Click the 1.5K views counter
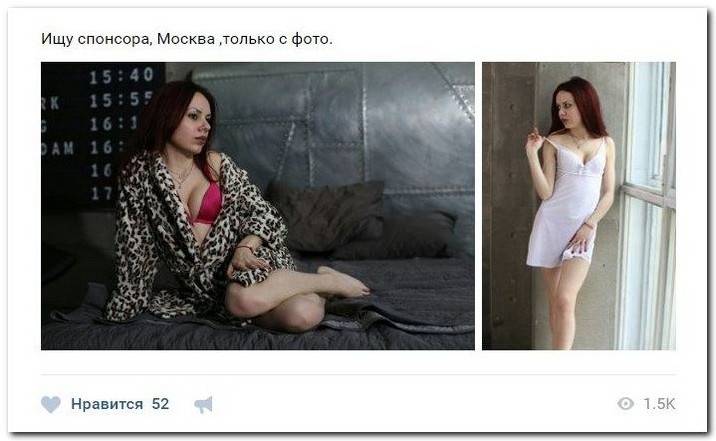The width and height of the screenshot is (716, 441). click(659, 404)
